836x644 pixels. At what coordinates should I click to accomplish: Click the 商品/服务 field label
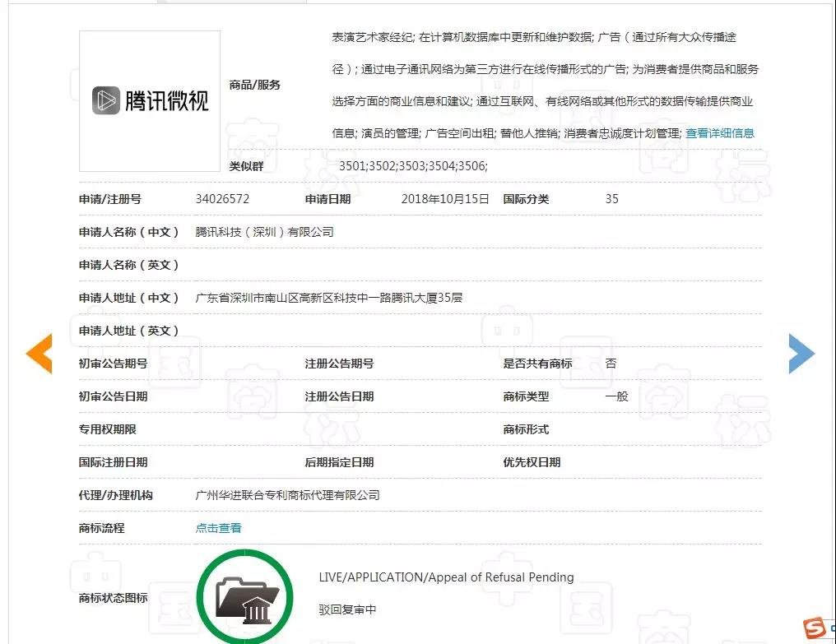tap(254, 85)
